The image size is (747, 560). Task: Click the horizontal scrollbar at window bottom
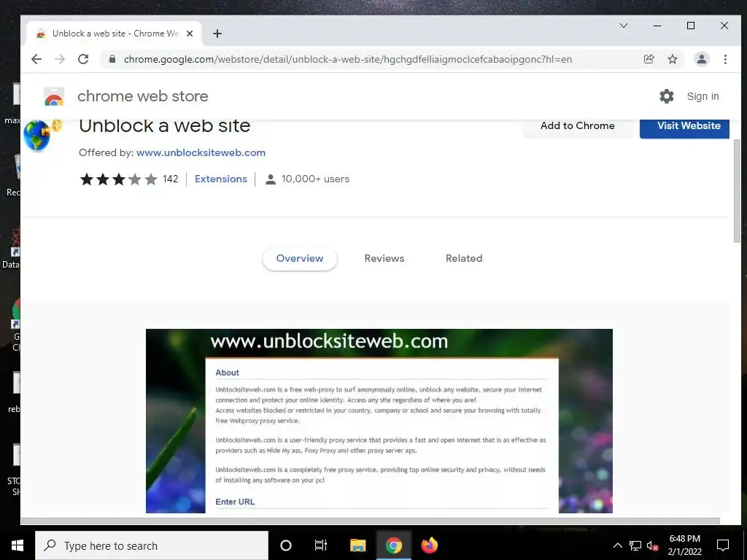point(370,521)
